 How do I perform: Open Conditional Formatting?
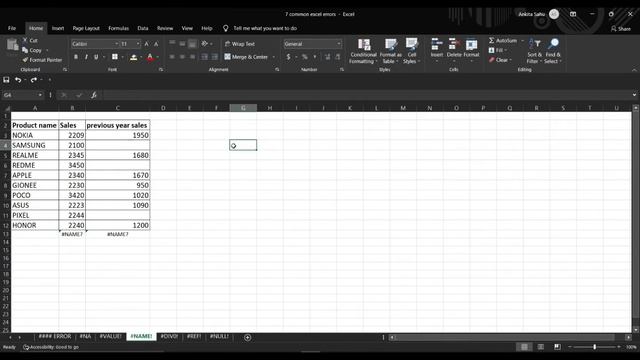(363, 51)
